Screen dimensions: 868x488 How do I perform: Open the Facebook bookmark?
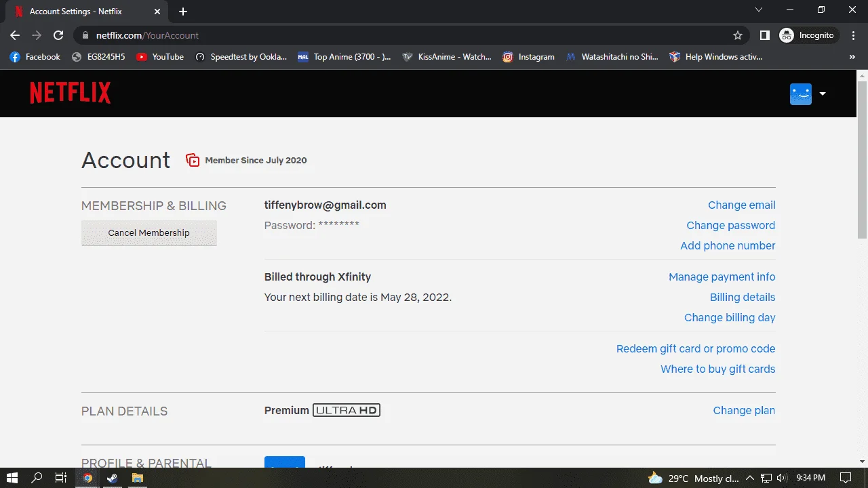click(x=35, y=57)
